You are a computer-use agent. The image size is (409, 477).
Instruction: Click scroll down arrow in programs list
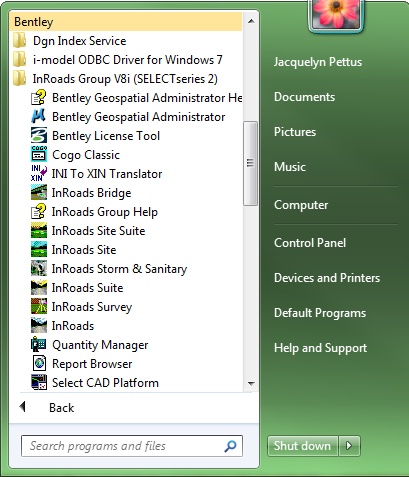click(251, 384)
